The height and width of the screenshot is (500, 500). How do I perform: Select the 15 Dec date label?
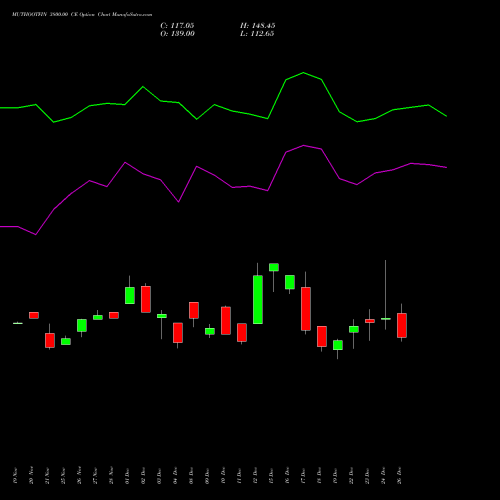(272, 476)
